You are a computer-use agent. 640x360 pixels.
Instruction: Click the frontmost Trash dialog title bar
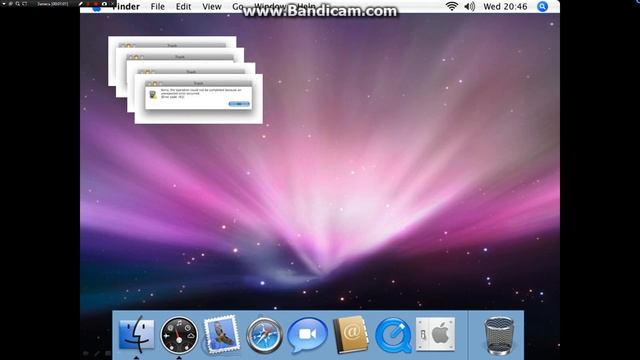[x=199, y=83]
